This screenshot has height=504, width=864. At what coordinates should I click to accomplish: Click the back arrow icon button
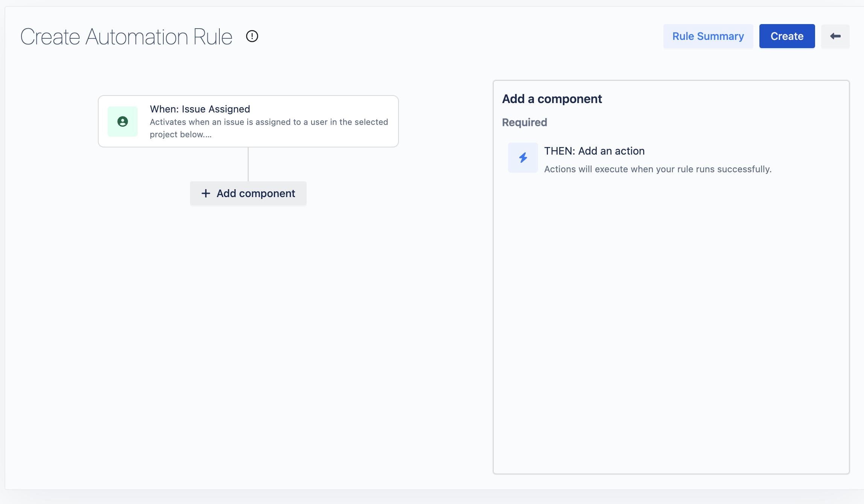(x=835, y=36)
